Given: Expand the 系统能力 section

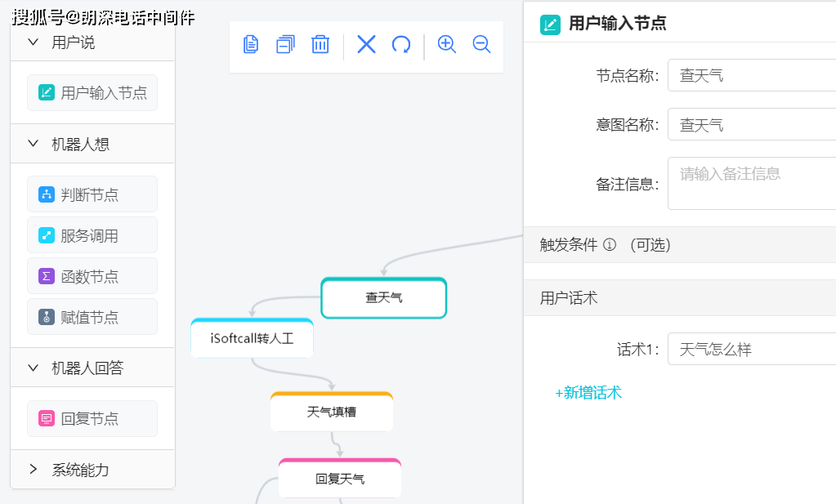Looking at the screenshot, I should pyautogui.click(x=34, y=469).
